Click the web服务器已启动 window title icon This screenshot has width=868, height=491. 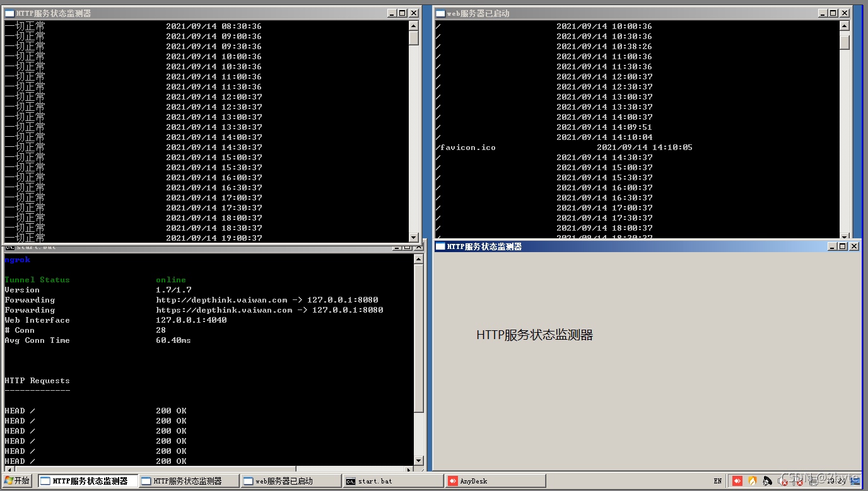pos(440,13)
